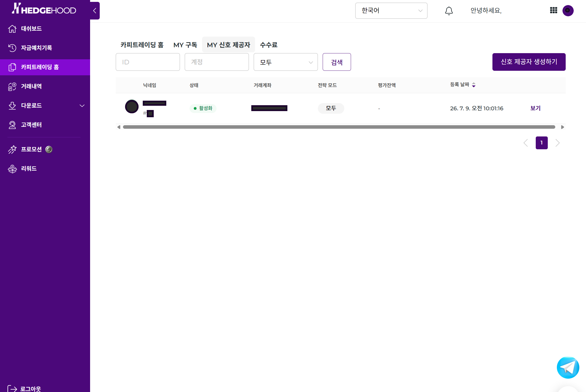
Task: Click the 상태 column header
Action: point(194,85)
